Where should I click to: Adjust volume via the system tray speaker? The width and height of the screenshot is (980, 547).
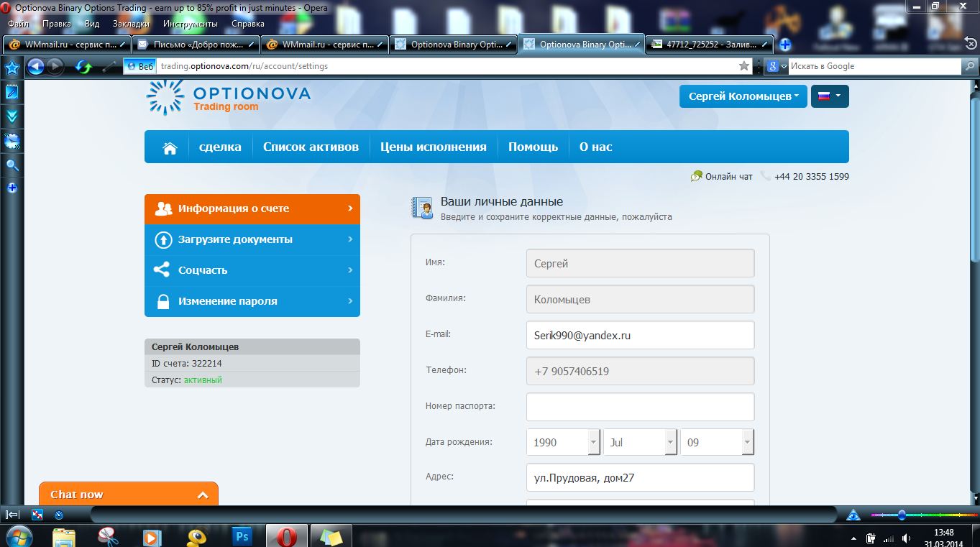[907, 538]
